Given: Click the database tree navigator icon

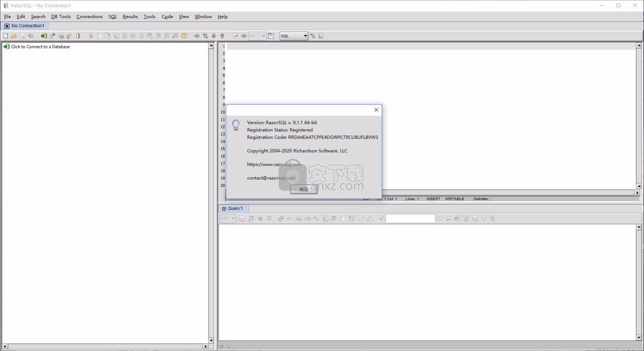Looking at the screenshot, I should click(x=31, y=36).
